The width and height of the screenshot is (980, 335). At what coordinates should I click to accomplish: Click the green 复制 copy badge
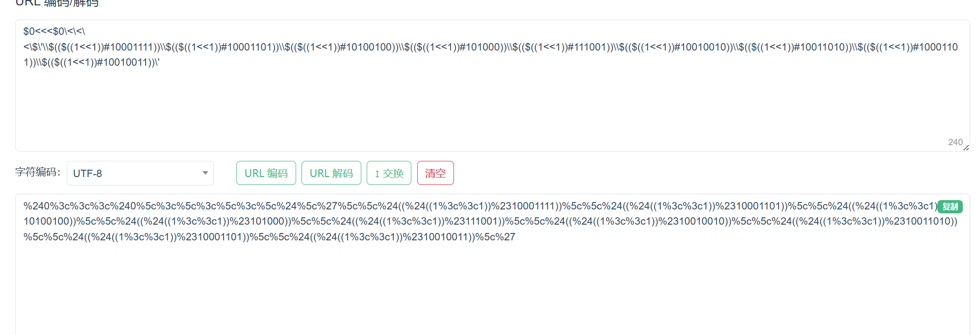tap(950, 206)
